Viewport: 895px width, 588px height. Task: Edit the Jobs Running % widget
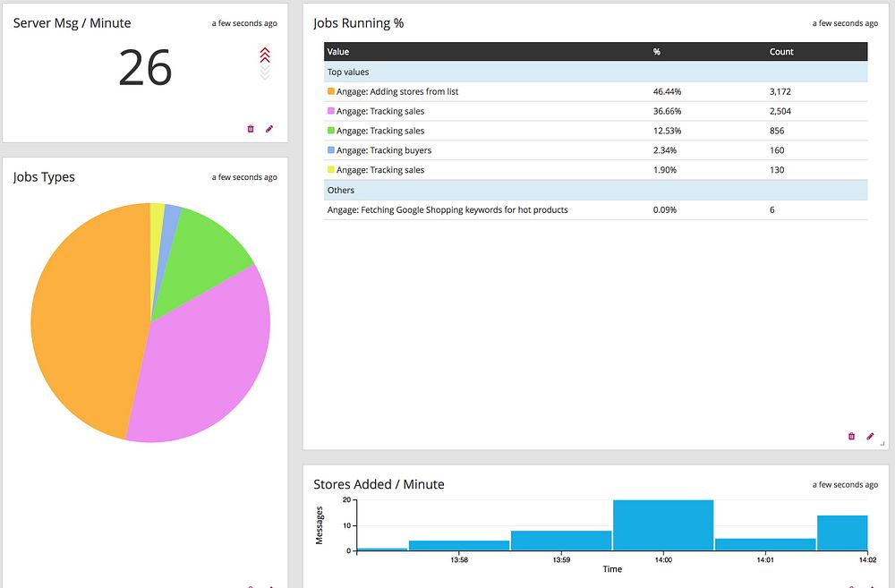[x=870, y=436]
